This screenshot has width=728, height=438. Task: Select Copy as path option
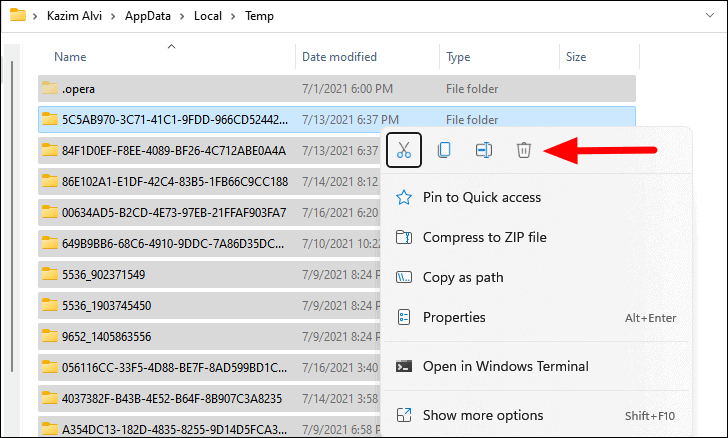[463, 277]
